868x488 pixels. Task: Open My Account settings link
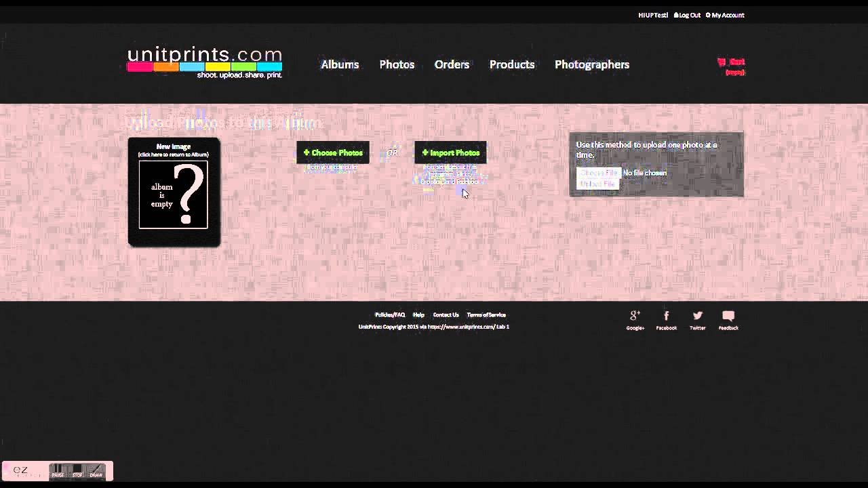point(725,15)
